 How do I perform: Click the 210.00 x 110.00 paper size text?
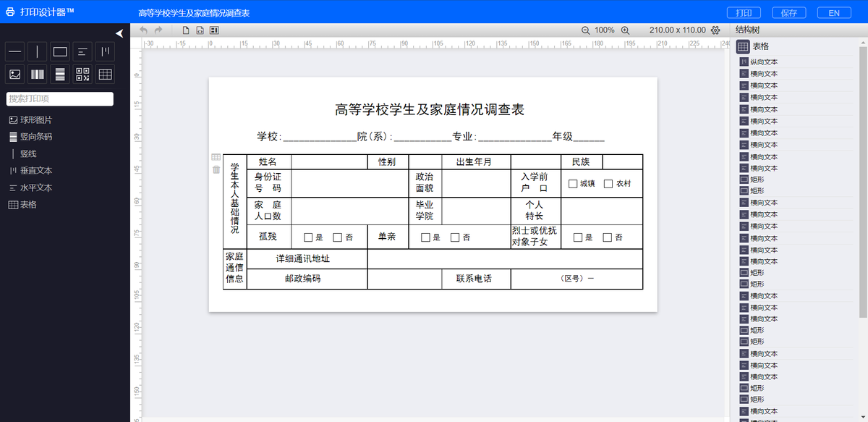click(678, 30)
